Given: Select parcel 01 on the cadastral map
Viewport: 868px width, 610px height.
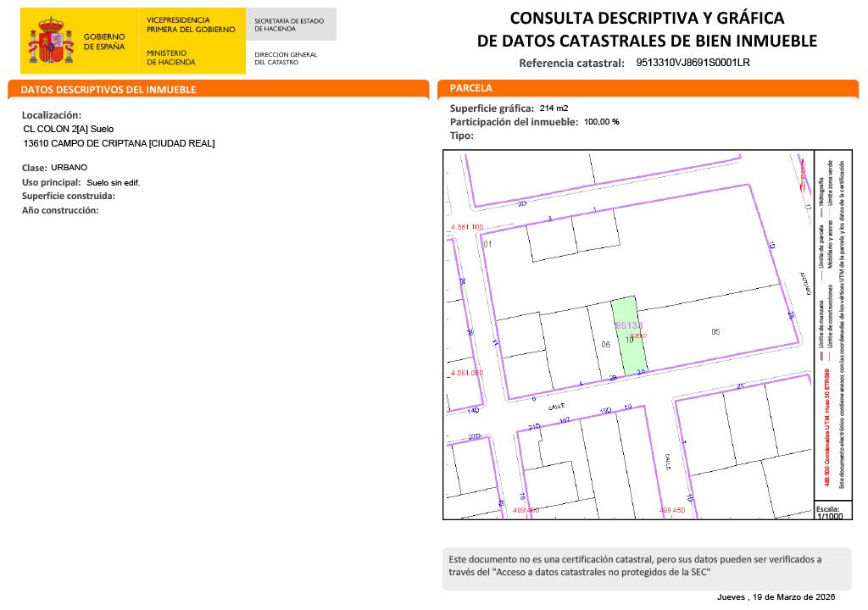Looking at the screenshot, I should (x=487, y=244).
